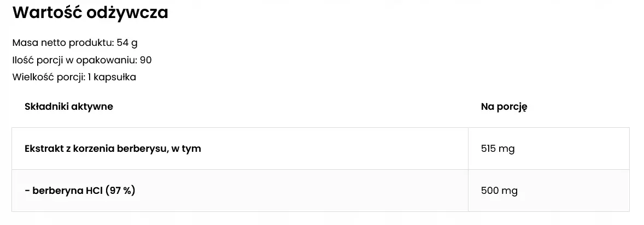
Task: Click the "(97 %)" purity percentage
Action: click(120, 191)
